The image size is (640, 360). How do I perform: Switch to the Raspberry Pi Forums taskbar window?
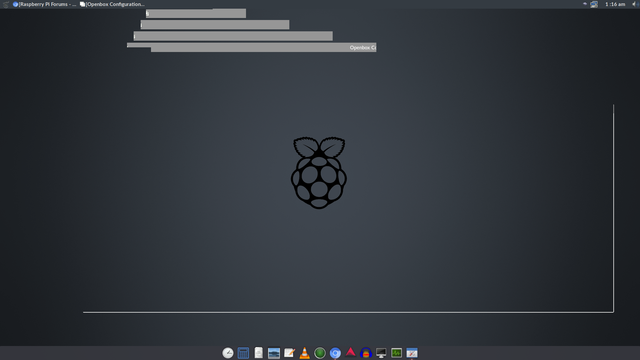click(44, 4)
